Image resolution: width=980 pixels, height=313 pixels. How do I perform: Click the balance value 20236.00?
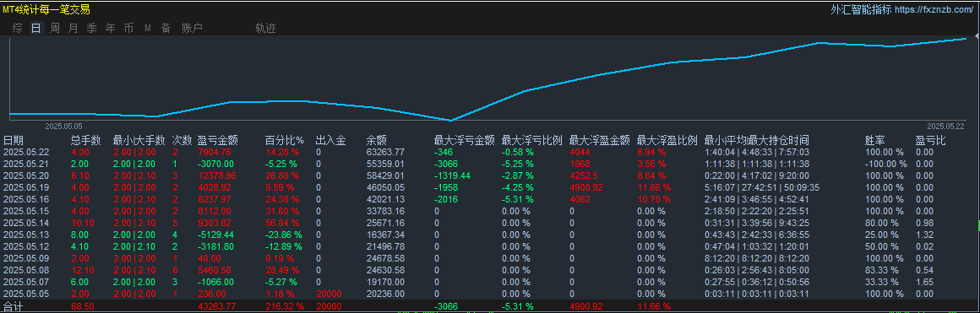pos(385,294)
